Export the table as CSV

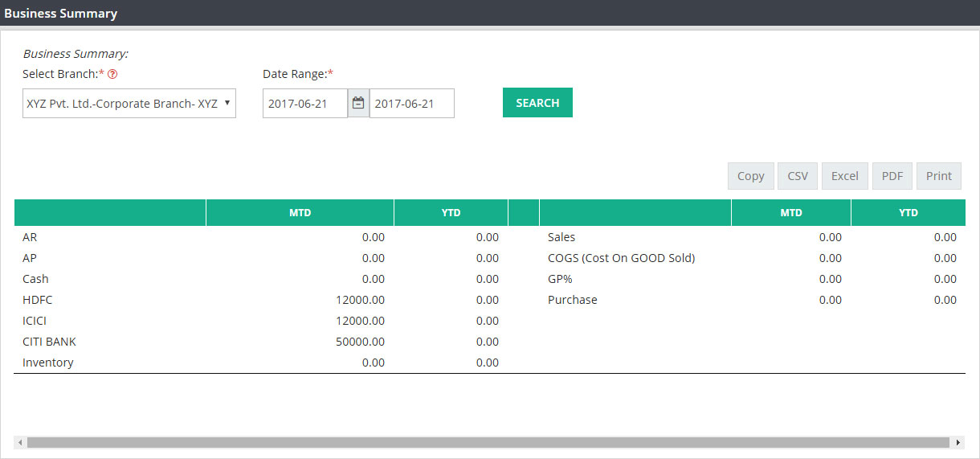(798, 176)
